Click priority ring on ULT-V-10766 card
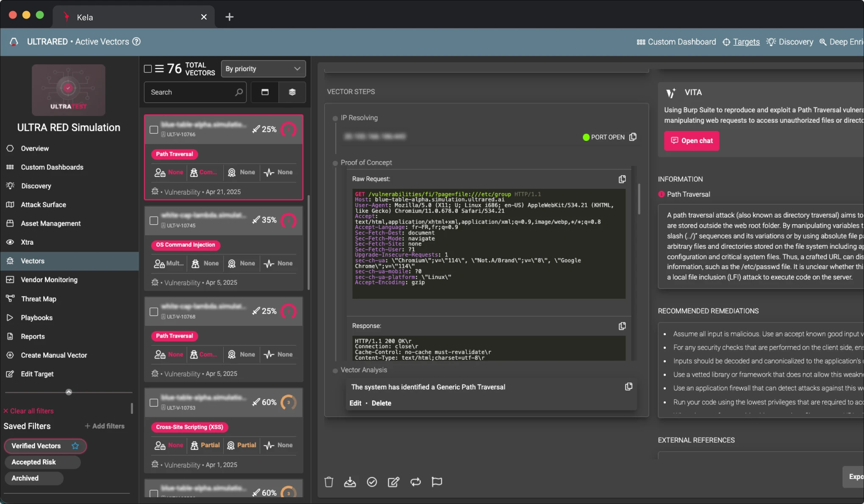 pyautogui.click(x=289, y=129)
